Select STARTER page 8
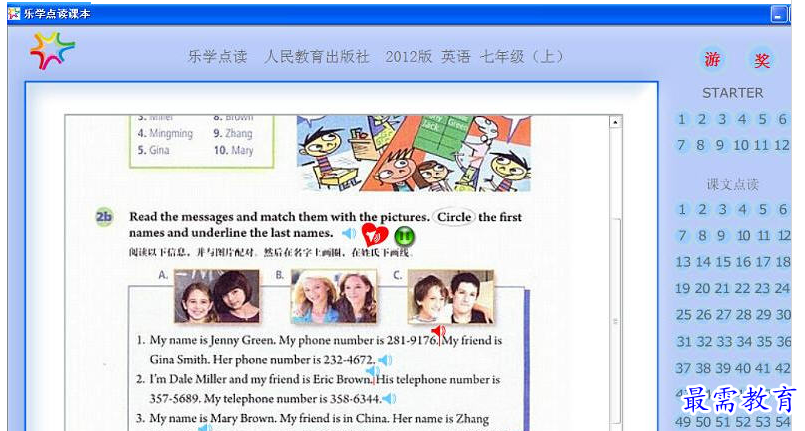Screen dimensions: 805x431 point(700,145)
